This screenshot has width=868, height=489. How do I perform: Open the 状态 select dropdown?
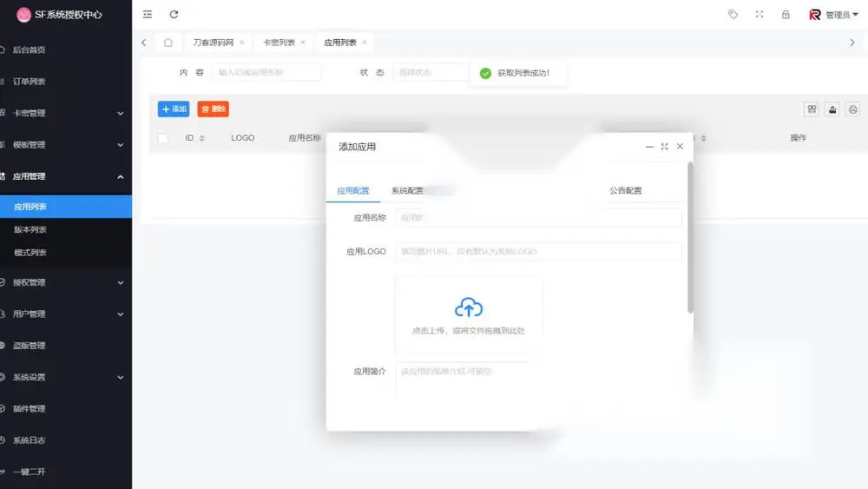pyautogui.click(x=431, y=73)
